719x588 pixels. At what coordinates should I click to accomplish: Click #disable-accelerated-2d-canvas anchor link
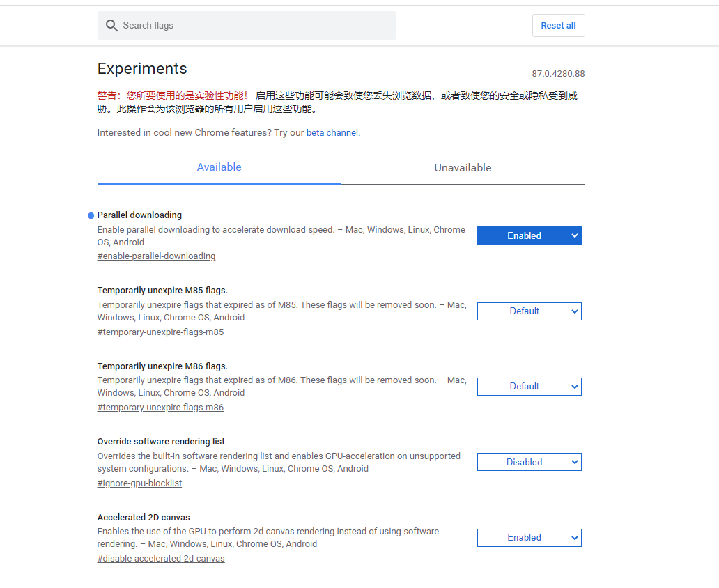[x=161, y=559]
